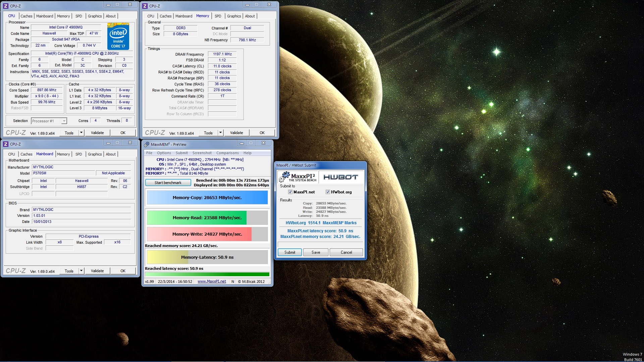Image resolution: width=644 pixels, height=362 pixels.
Task: Open SPD tab in Memory CPU-Z window
Action: coord(218,16)
